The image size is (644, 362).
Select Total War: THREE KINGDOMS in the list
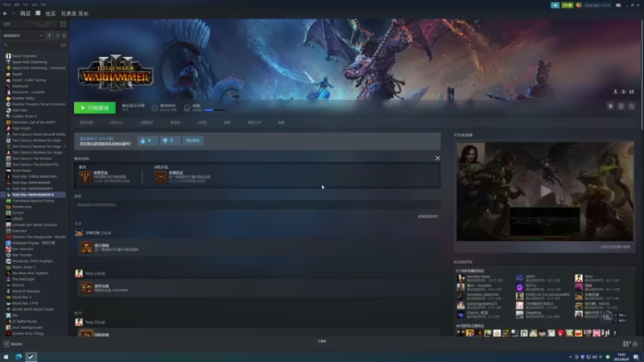point(34,176)
